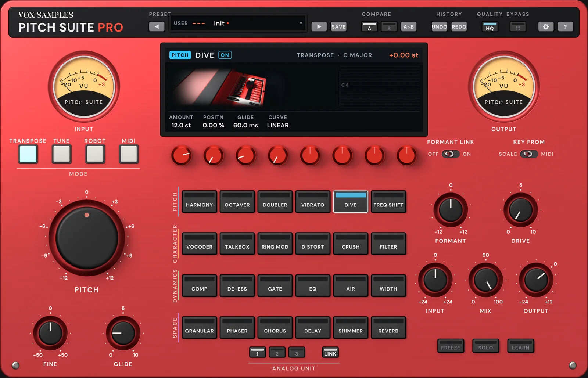
Task: Select compare slot A
Action: [x=369, y=27]
